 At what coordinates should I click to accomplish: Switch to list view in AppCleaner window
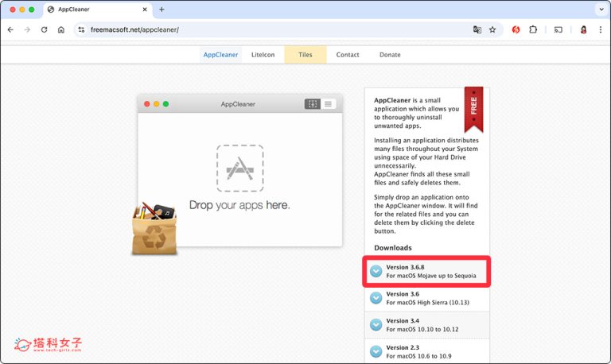click(x=328, y=104)
